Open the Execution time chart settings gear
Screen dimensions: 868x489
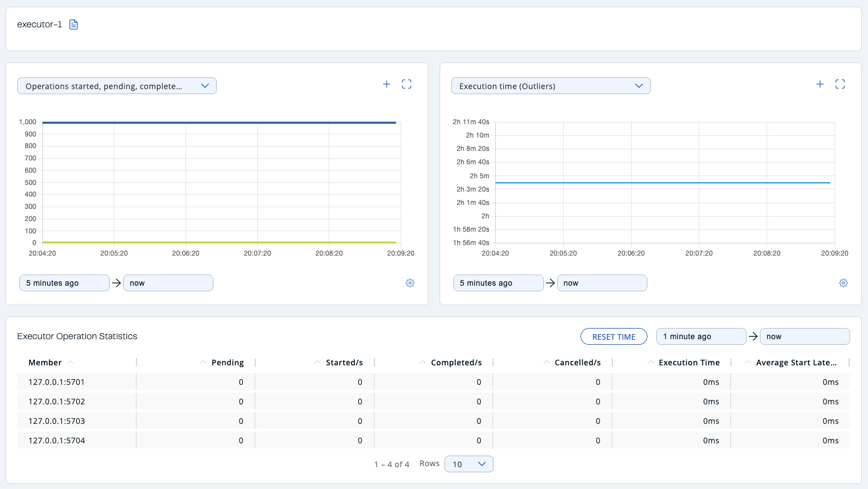coord(843,283)
